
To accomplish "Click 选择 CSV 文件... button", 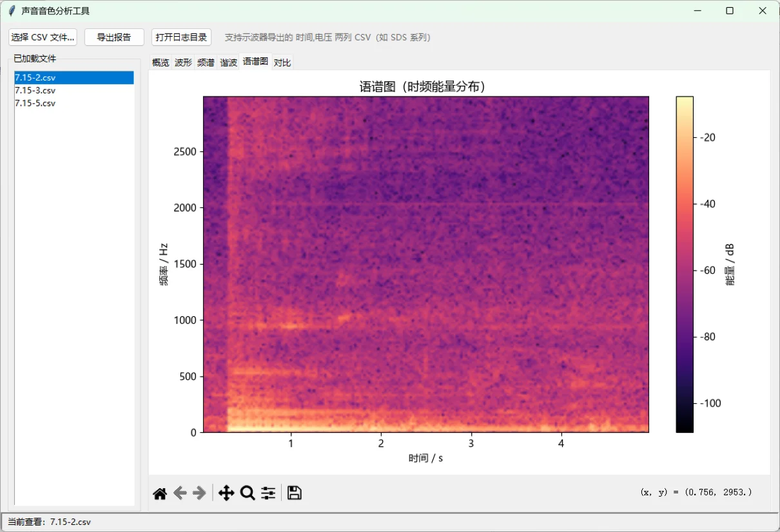I will 43,37.
